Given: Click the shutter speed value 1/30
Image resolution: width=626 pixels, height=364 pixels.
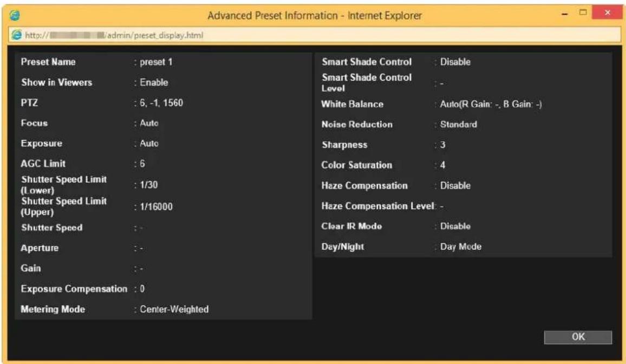Looking at the screenshot, I should tap(149, 185).
